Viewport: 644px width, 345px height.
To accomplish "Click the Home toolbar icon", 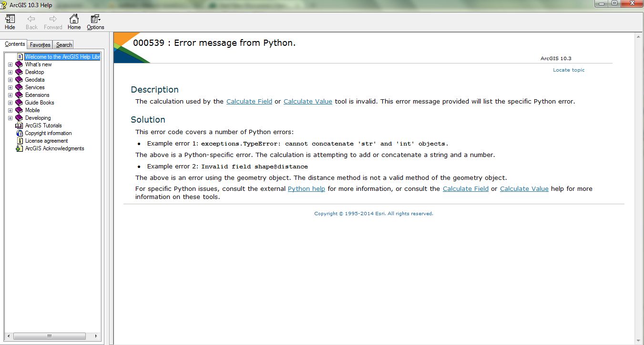I will tap(74, 19).
